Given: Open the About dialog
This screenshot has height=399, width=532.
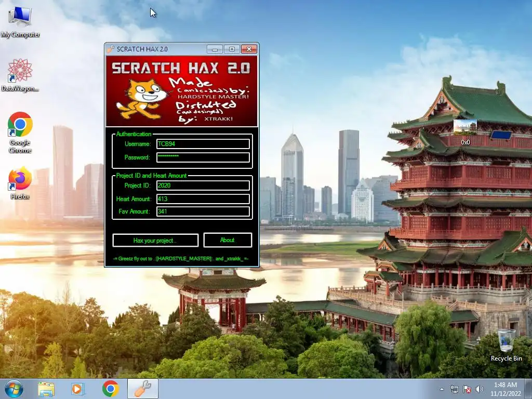Looking at the screenshot, I should tap(228, 240).
